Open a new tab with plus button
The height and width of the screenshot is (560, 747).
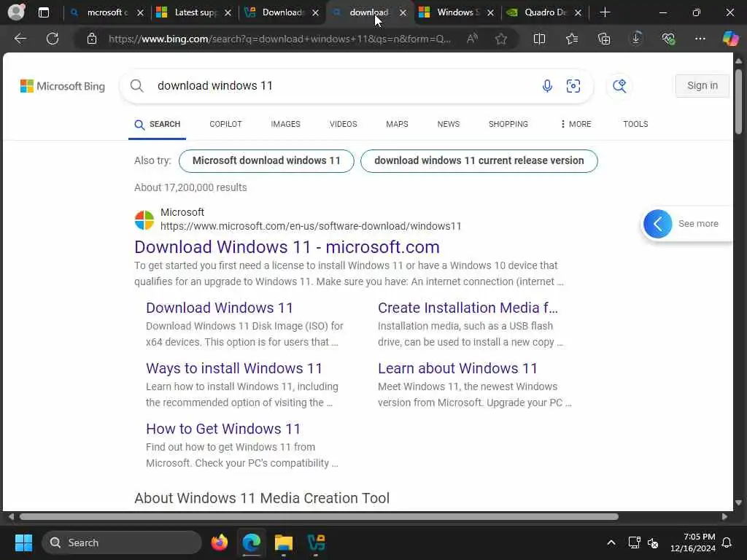pos(605,12)
